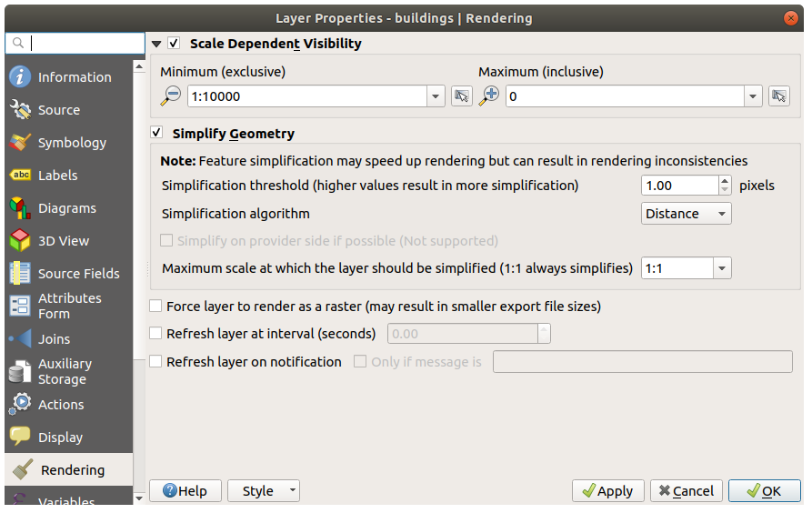The image size is (812, 513).
Task: Set maximum scale to current canvas scale
Action: pos(778,96)
